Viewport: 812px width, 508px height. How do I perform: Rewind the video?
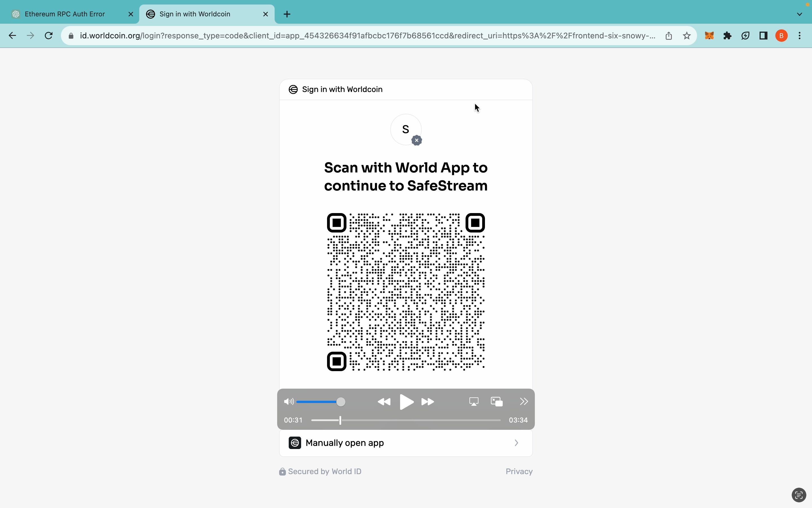(x=384, y=402)
